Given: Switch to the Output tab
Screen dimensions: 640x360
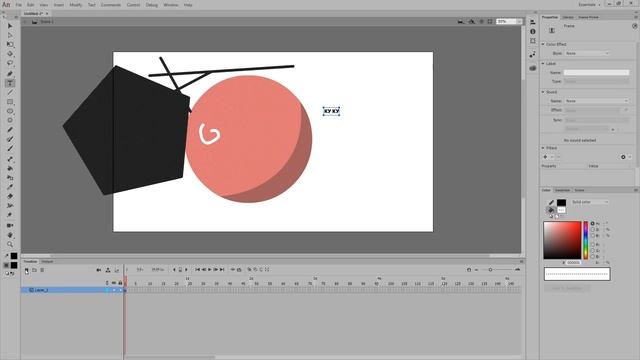Looking at the screenshot, I should point(47,261).
